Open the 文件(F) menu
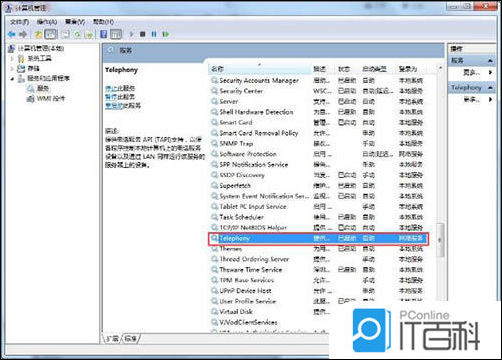502x360 pixels. tap(19, 22)
